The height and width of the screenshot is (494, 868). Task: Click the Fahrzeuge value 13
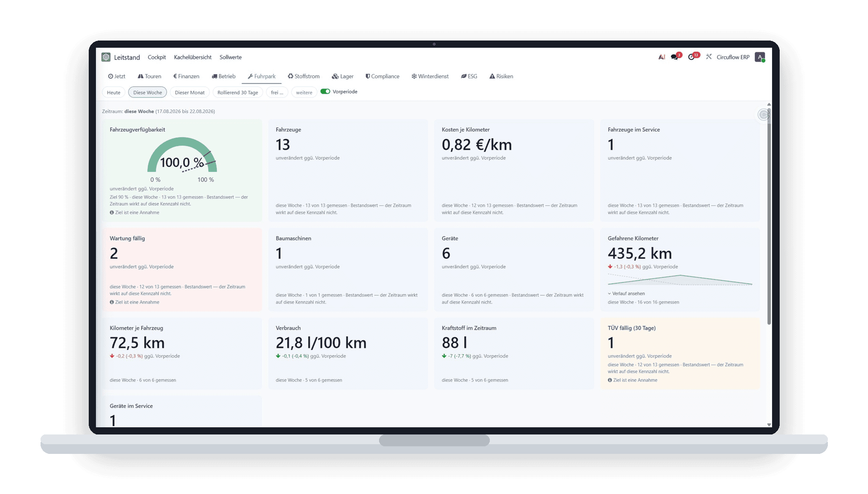[x=283, y=145]
